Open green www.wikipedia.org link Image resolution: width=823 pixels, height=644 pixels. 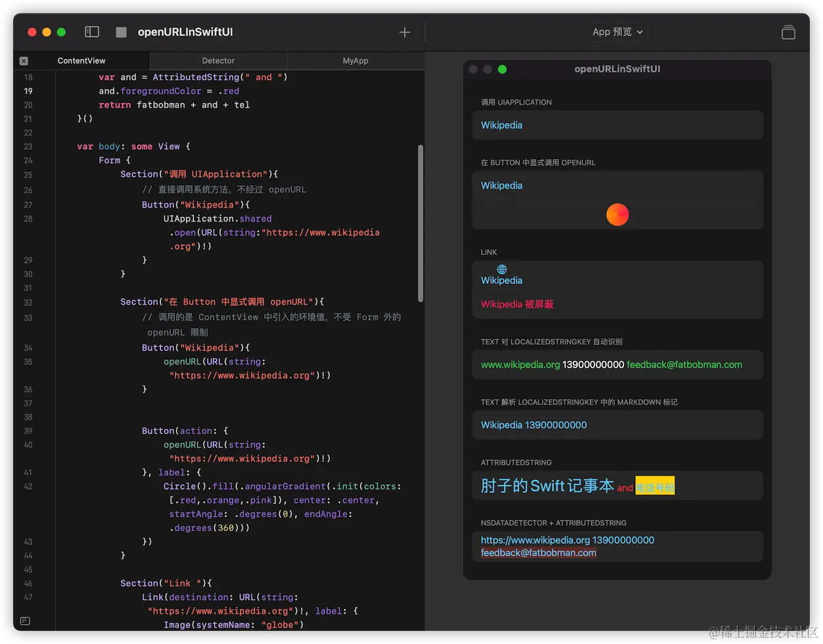(x=521, y=364)
